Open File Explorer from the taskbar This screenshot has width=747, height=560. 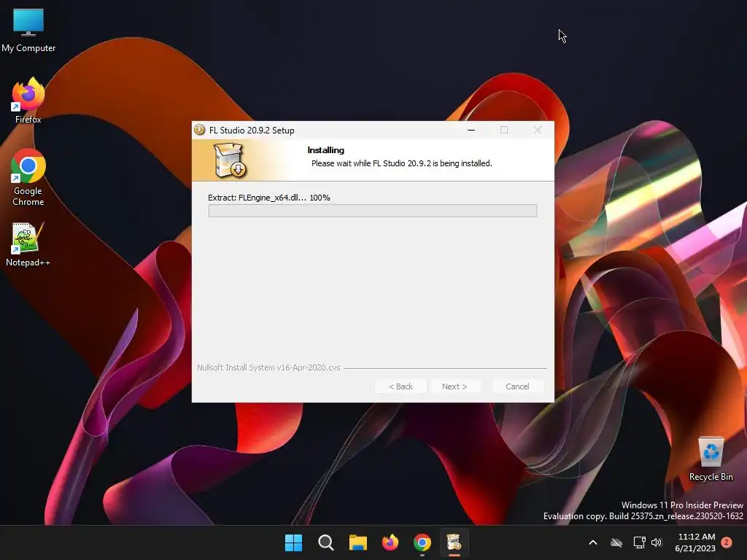pos(357,542)
